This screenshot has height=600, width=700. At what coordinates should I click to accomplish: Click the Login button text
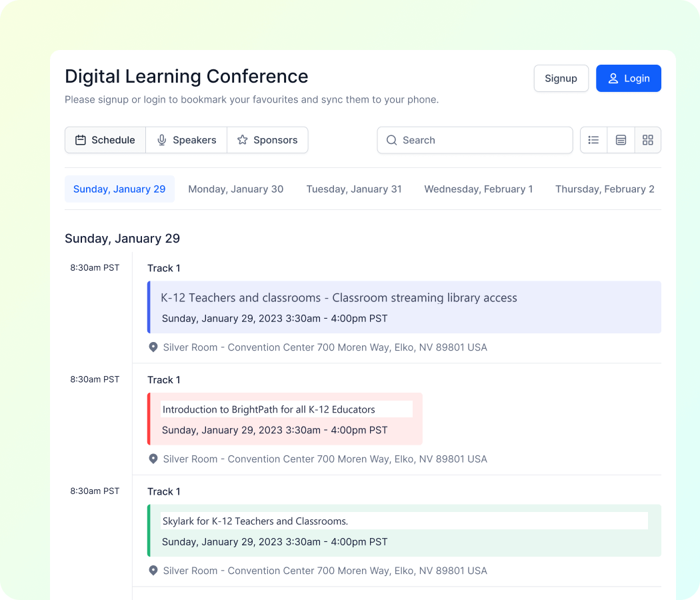637,79
